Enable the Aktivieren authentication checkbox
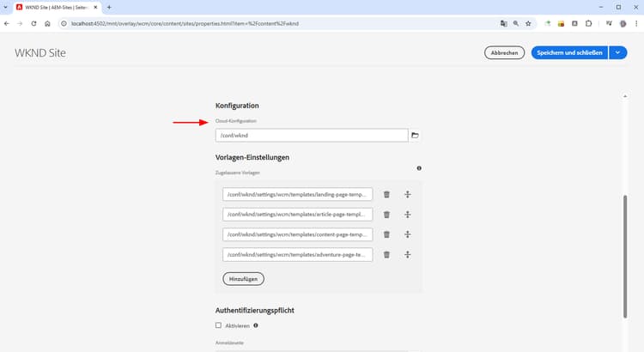The image size is (644, 352). (x=218, y=325)
